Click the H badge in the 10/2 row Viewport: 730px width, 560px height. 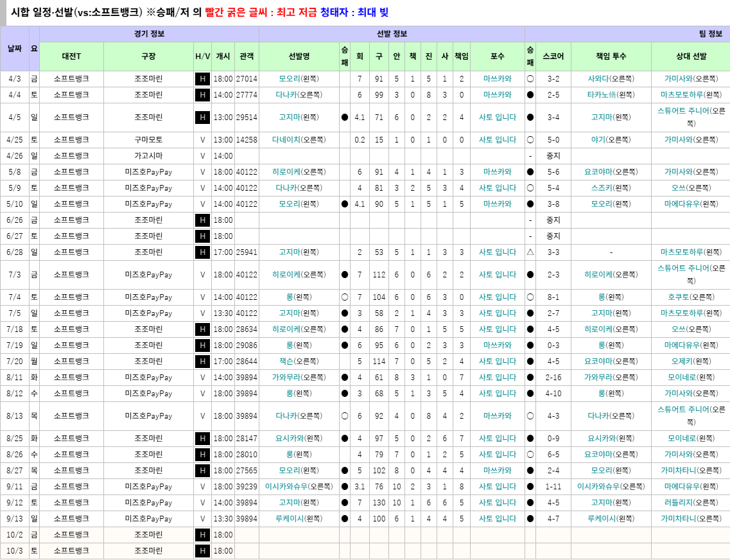click(x=202, y=535)
